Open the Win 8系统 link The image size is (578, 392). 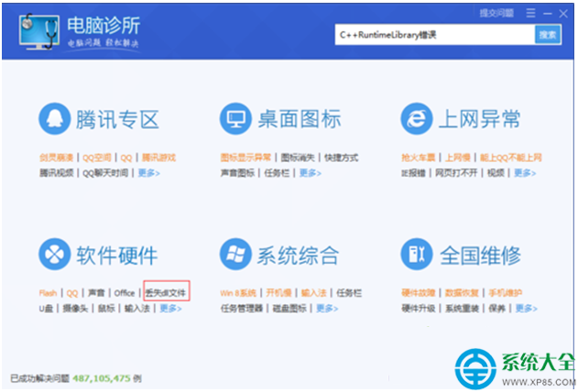(238, 293)
